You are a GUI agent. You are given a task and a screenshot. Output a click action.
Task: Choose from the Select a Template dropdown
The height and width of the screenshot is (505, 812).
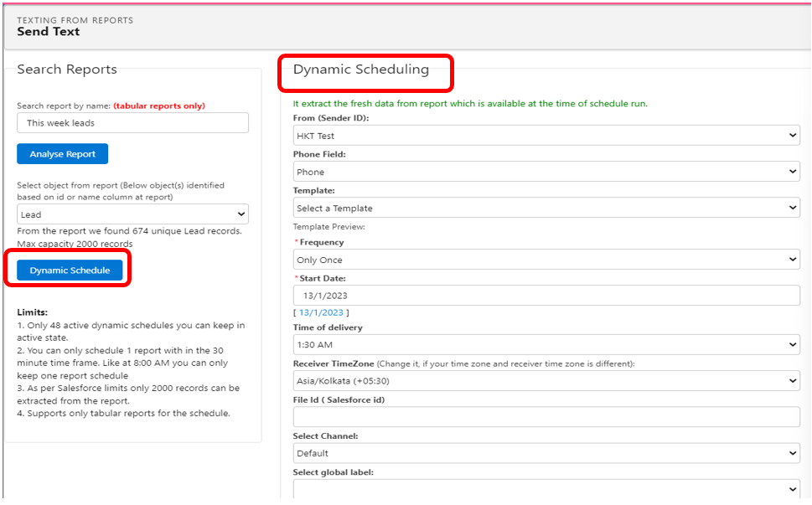pos(546,208)
